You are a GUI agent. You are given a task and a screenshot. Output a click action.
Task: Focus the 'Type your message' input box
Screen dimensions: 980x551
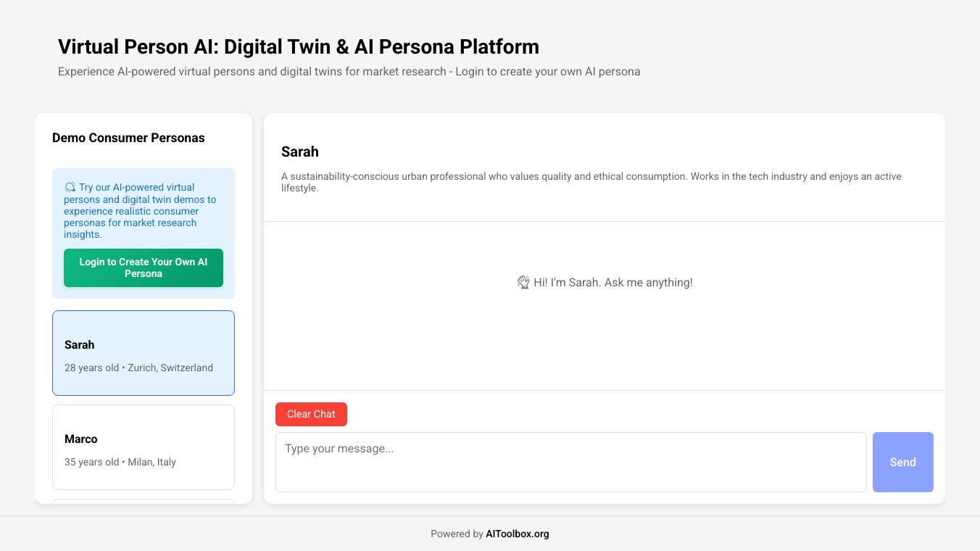[x=570, y=462]
